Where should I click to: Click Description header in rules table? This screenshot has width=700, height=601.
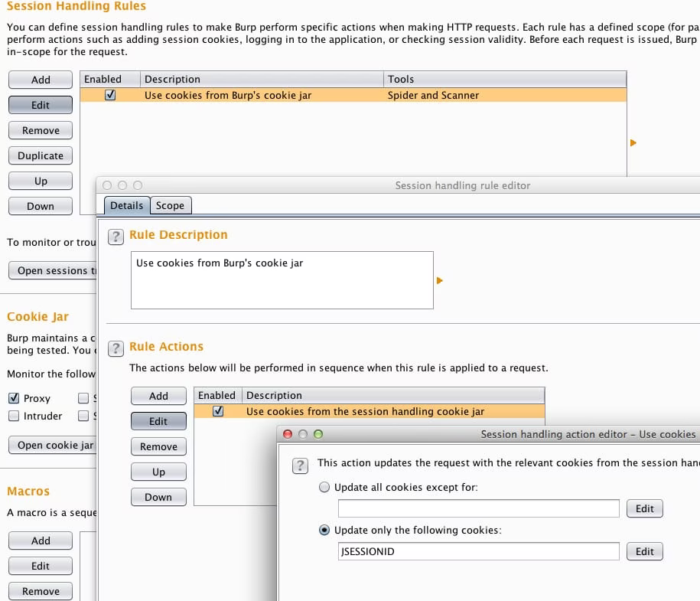point(262,79)
